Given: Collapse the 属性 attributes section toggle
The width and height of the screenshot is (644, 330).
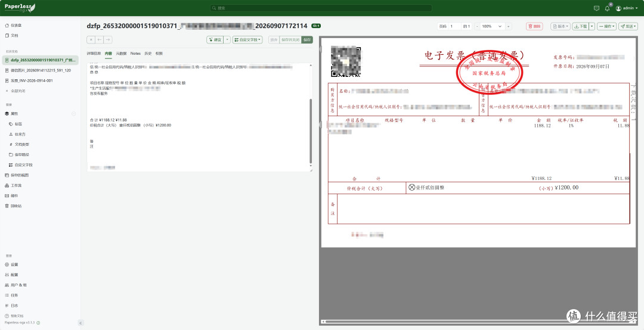Looking at the screenshot, I should pos(73,114).
